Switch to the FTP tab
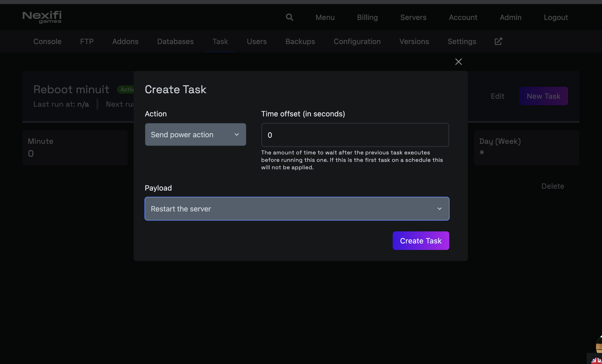 click(87, 41)
